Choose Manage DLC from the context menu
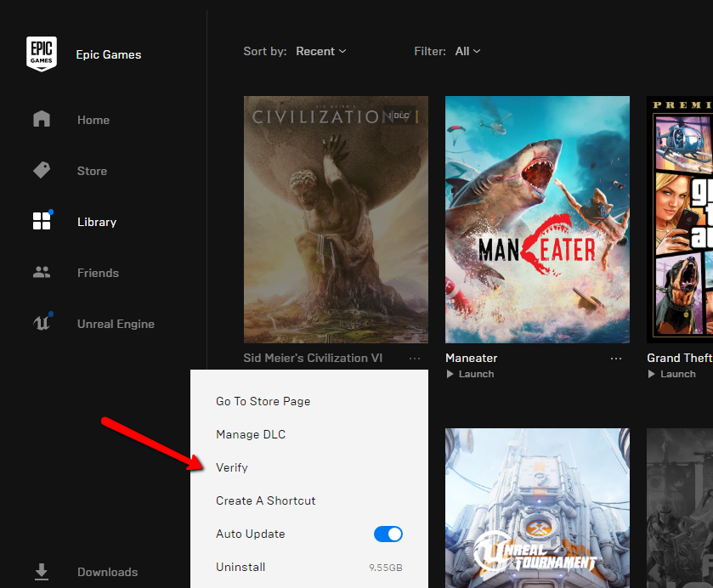Viewport: 713px width, 588px height. click(251, 434)
